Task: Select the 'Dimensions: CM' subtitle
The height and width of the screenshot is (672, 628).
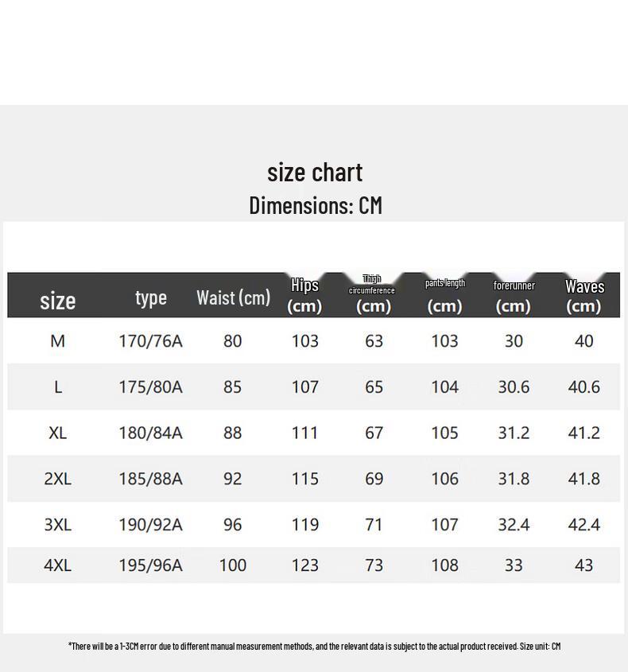Action: pyautogui.click(x=316, y=205)
